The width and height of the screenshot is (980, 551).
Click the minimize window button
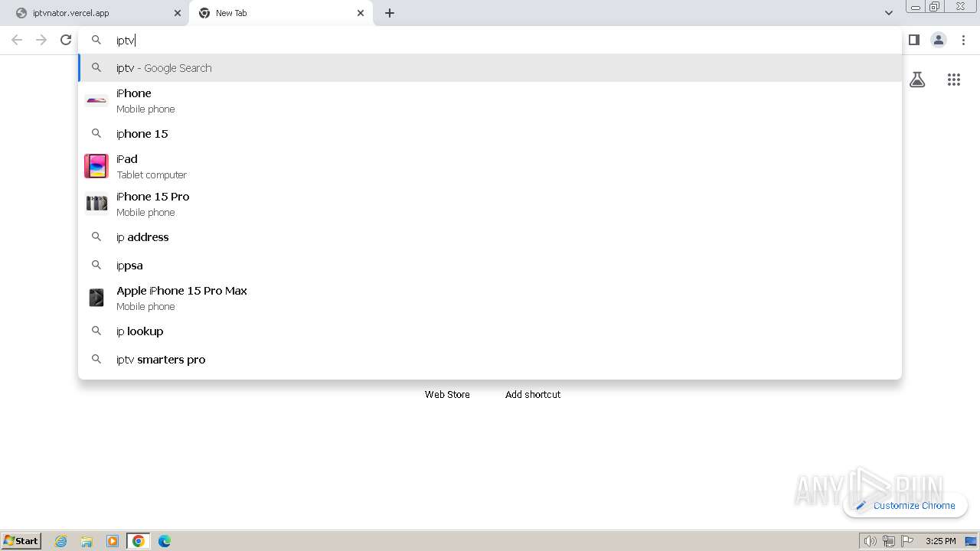(916, 6)
